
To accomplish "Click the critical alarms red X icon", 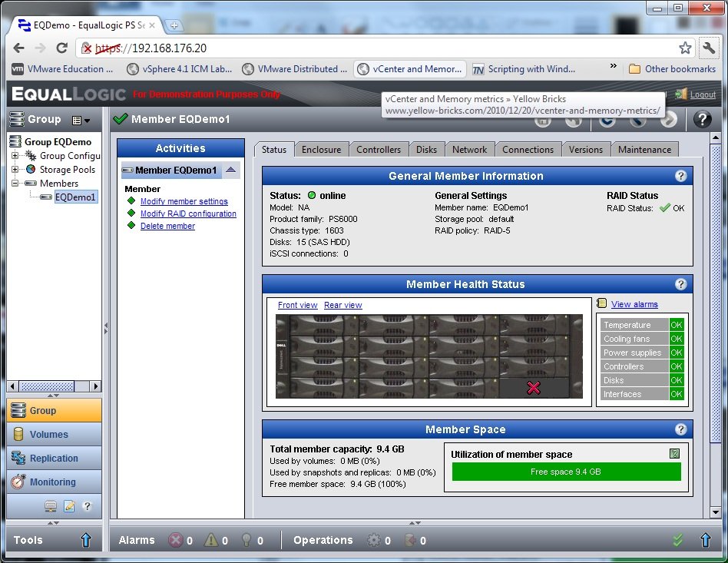I will click(175, 540).
